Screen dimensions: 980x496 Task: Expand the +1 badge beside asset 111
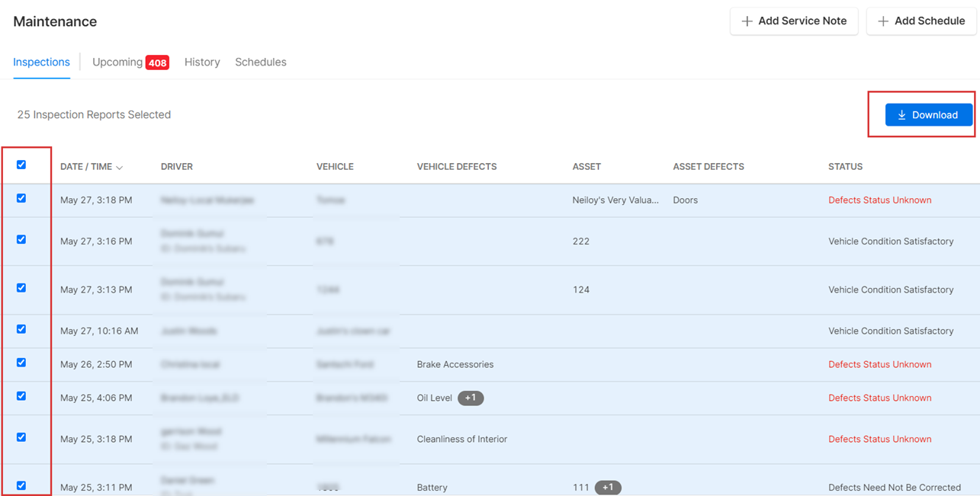click(608, 488)
